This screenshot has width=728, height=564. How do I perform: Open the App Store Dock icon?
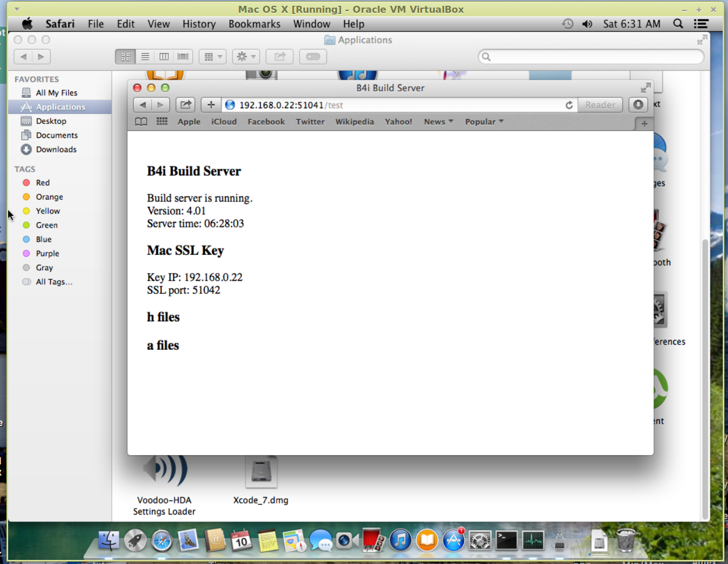453,541
